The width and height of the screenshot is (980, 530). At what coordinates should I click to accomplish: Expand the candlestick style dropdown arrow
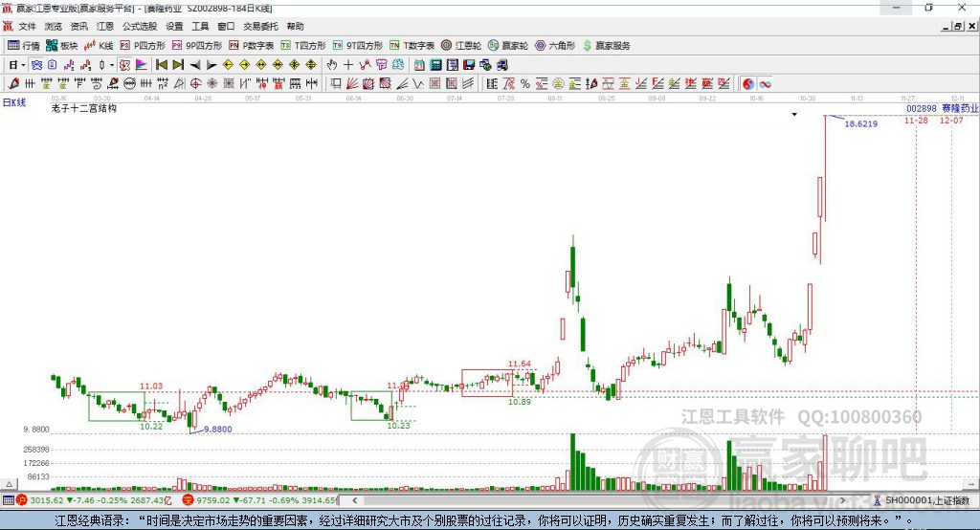coord(112,65)
